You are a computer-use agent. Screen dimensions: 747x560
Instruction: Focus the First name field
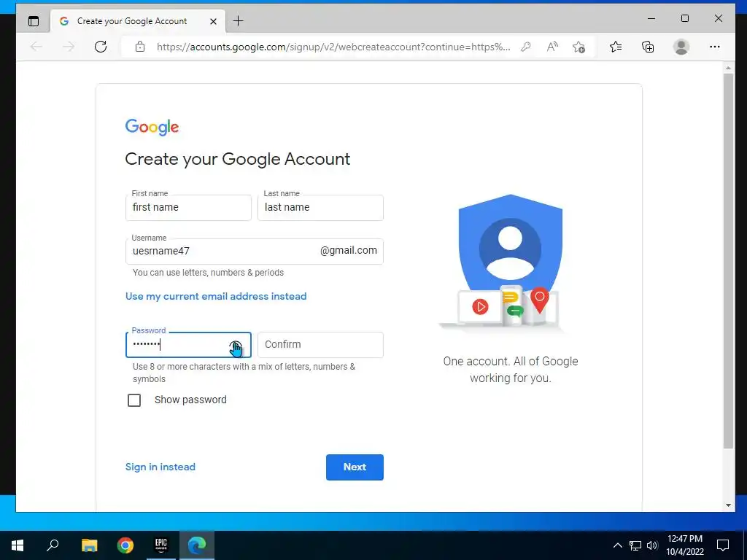coord(188,208)
